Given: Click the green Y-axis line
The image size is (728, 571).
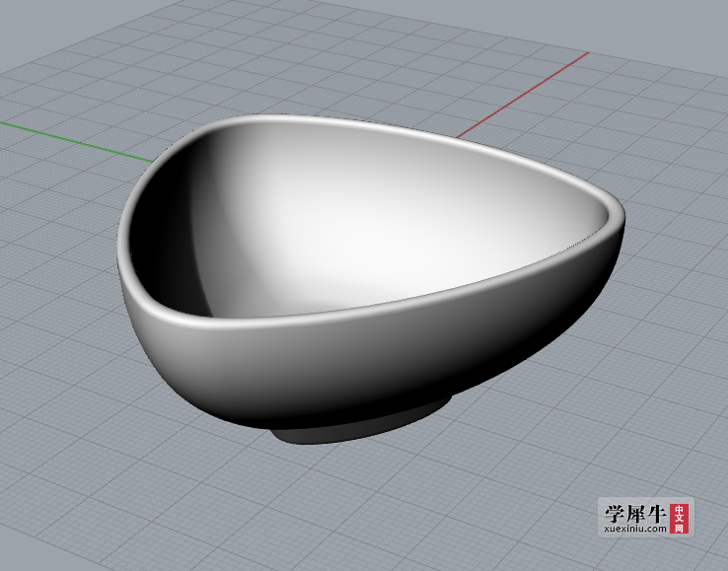Looking at the screenshot, I should click(77, 142).
